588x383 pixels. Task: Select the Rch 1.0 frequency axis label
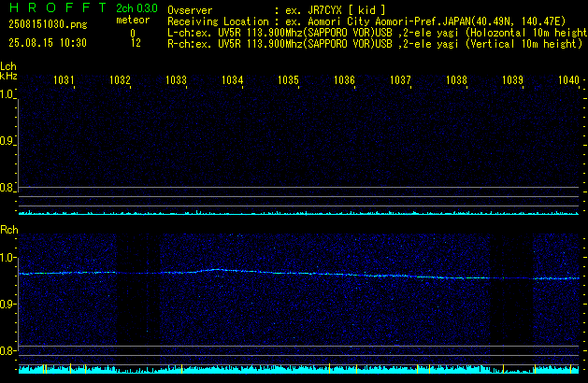[x=7, y=258]
